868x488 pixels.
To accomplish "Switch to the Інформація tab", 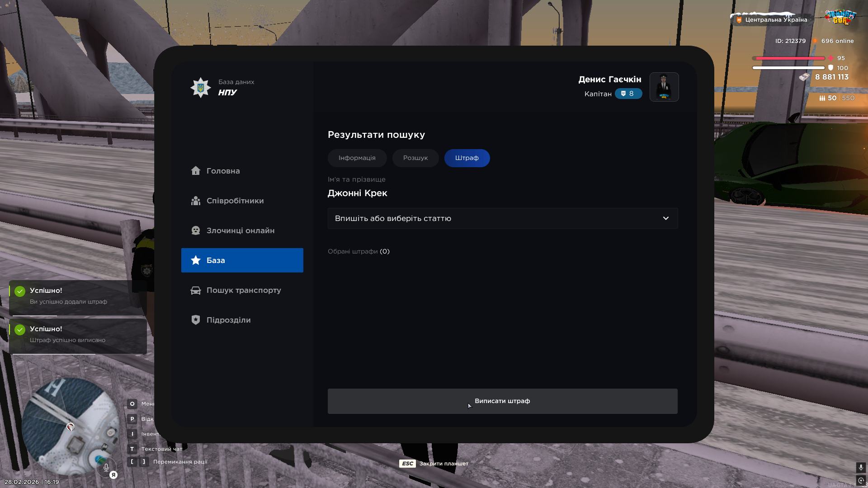I will [x=357, y=158].
